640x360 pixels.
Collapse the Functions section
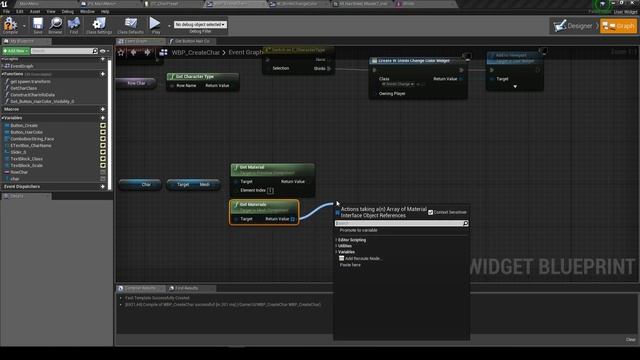pos(3,74)
